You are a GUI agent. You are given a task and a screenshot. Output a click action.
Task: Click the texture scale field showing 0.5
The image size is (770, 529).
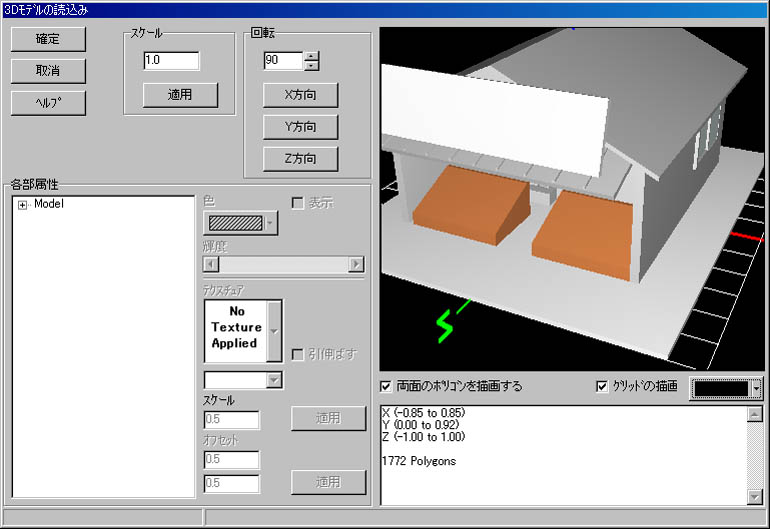tap(231, 419)
